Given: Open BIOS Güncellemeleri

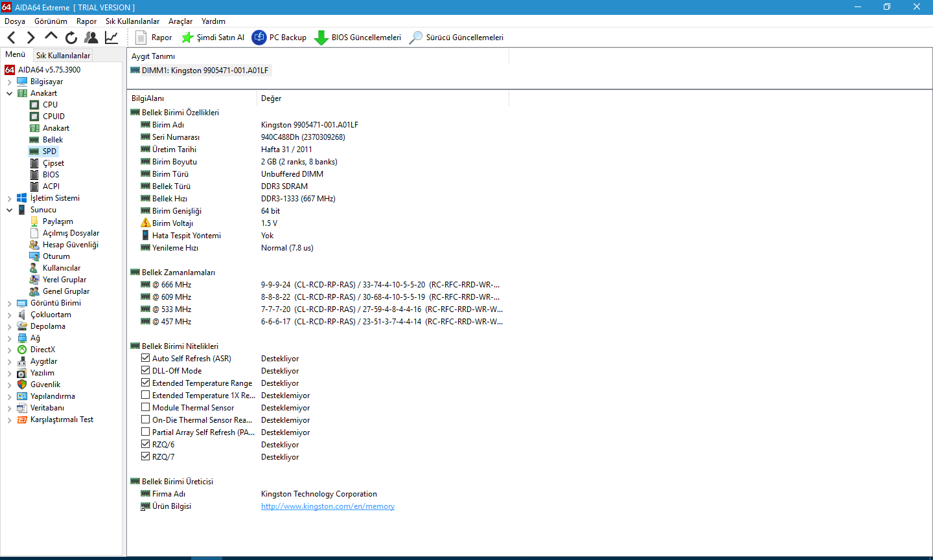Looking at the screenshot, I should (x=358, y=38).
